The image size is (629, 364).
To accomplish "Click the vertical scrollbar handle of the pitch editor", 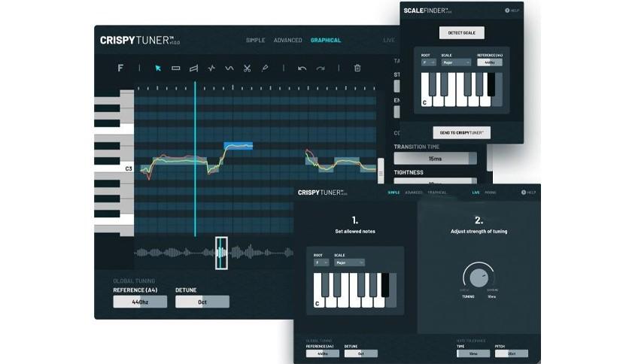I will point(381,171).
